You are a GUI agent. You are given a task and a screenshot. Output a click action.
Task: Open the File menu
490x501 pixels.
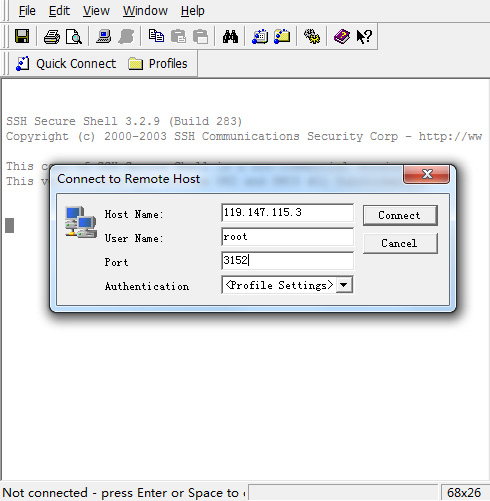point(27,11)
